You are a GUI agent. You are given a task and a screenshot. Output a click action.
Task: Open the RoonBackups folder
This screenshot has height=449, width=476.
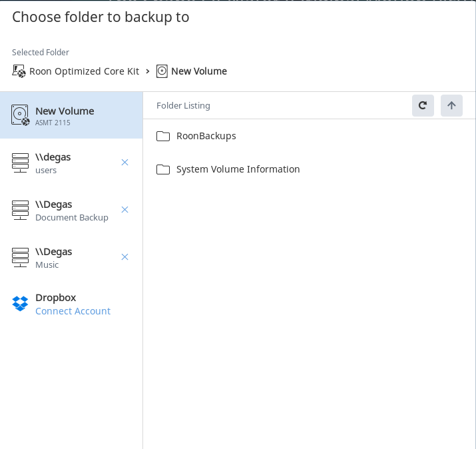[x=206, y=136]
